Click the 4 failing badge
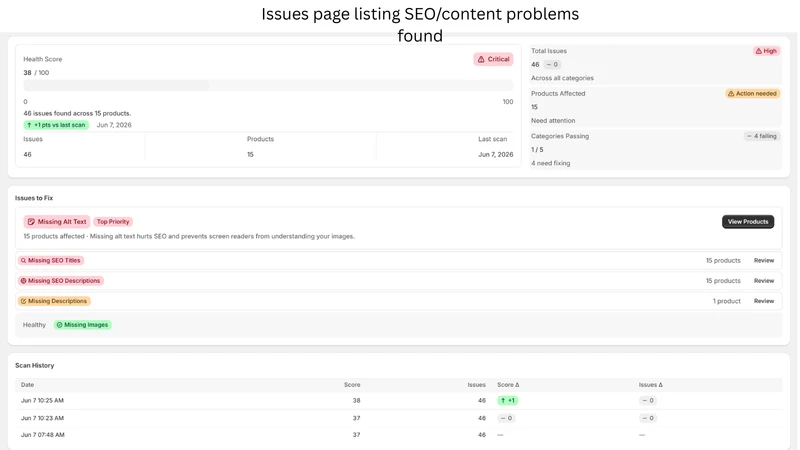Viewport: 800px width, 450px height. [x=762, y=136]
